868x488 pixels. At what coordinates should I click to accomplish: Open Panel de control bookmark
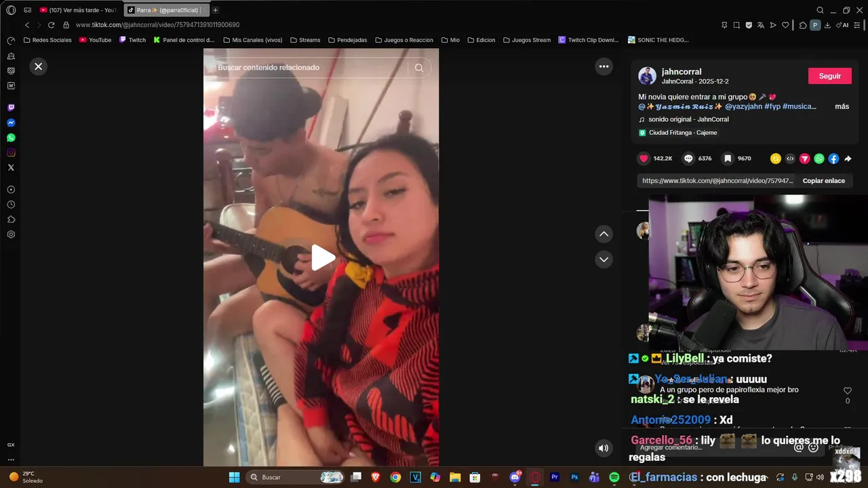(184, 40)
